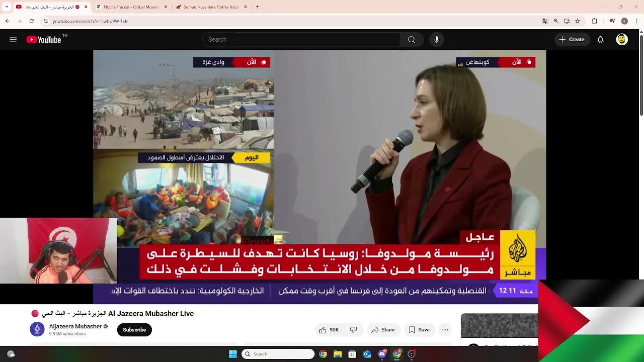Open Outlook from taskbar

(367, 354)
